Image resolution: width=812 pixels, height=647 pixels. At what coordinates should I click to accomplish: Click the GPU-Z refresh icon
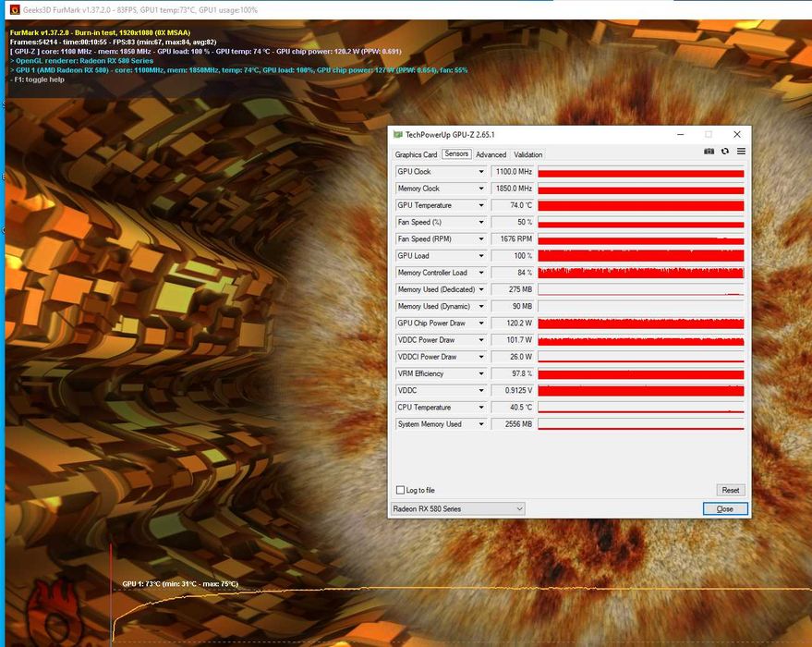pos(725,152)
